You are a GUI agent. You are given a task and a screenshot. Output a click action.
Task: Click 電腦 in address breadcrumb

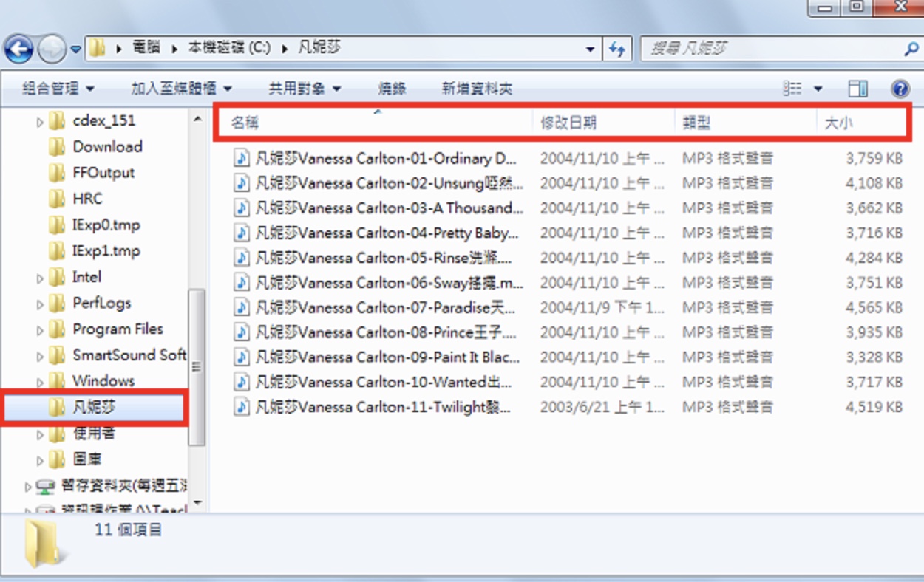(146, 48)
